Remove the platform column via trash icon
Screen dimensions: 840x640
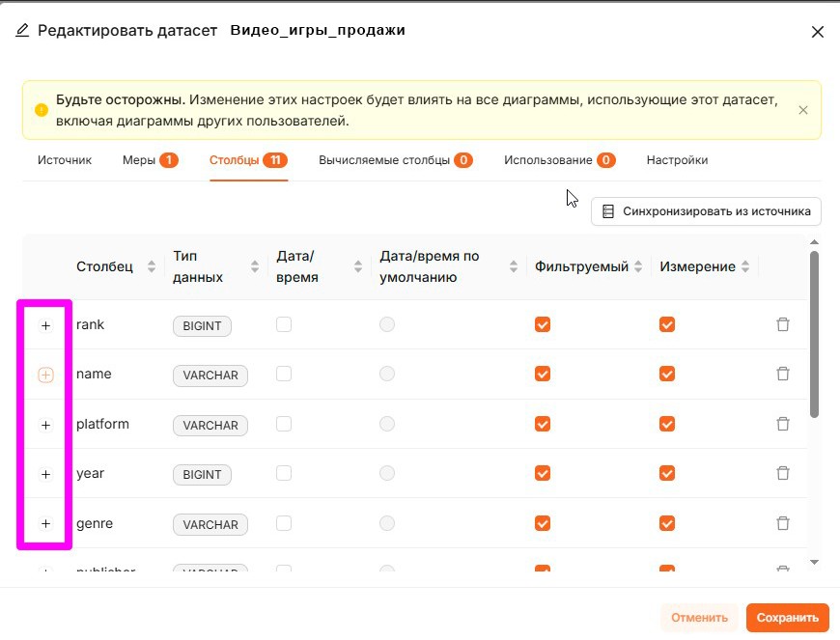783,425
